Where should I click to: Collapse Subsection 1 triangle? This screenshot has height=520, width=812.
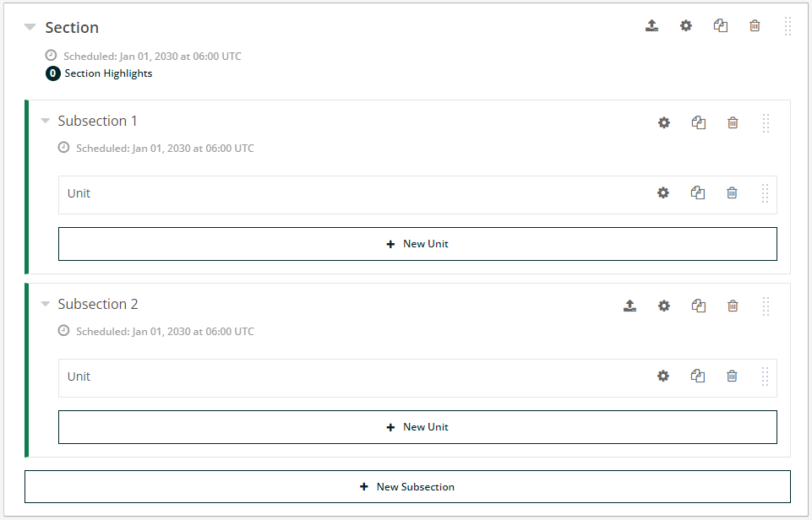point(46,121)
